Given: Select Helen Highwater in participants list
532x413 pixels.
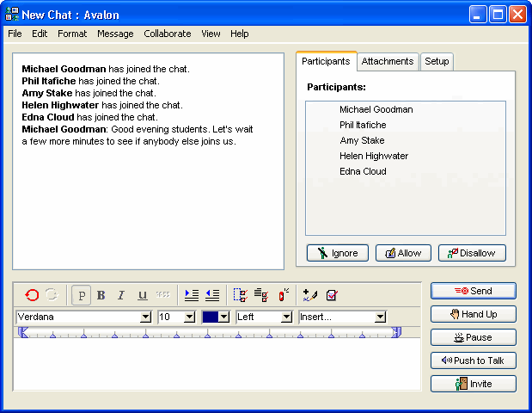Looking at the screenshot, I should coord(374,156).
